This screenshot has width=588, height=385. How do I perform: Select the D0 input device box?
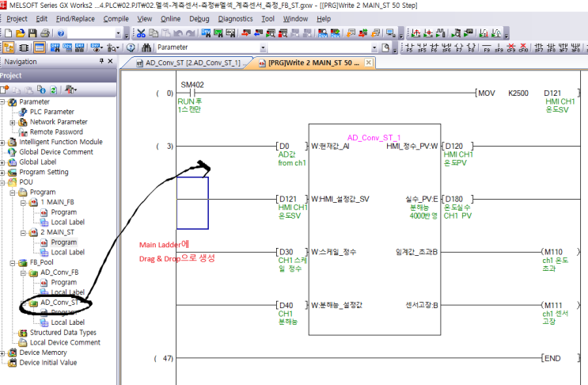pos(292,147)
